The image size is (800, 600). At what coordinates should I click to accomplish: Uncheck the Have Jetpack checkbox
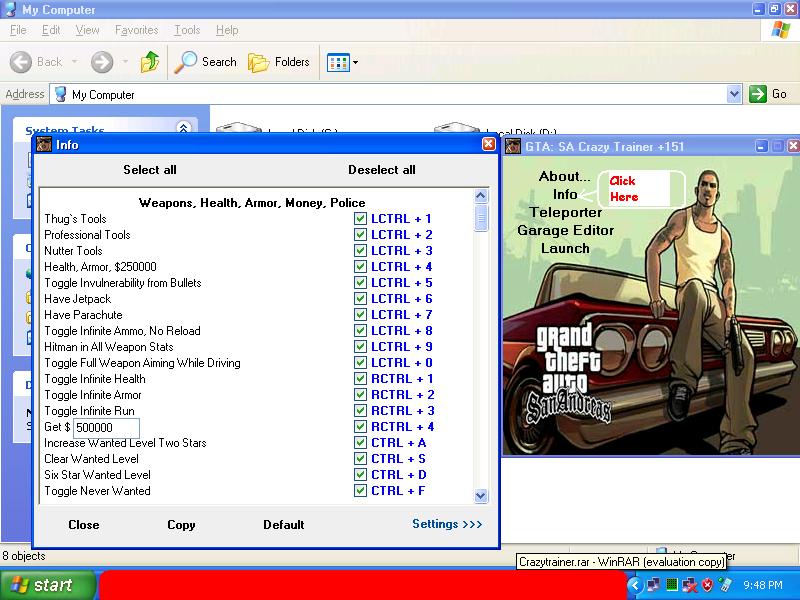coord(360,299)
